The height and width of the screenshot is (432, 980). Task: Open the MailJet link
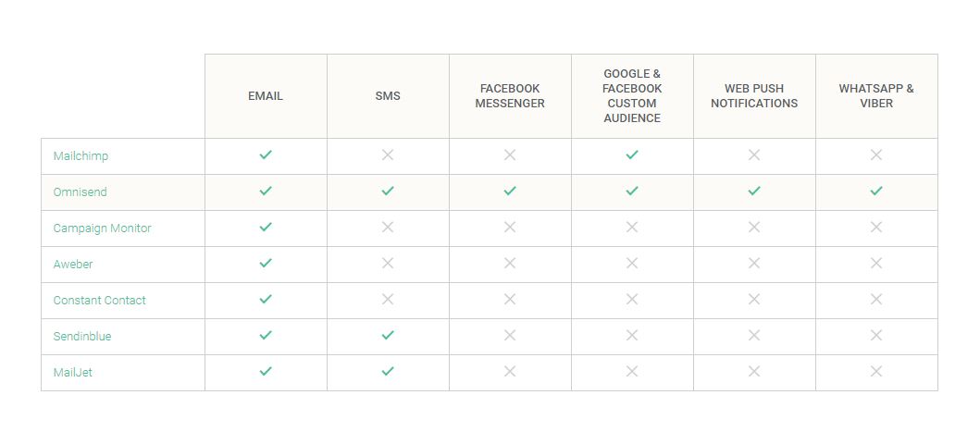pyautogui.click(x=72, y=373)
